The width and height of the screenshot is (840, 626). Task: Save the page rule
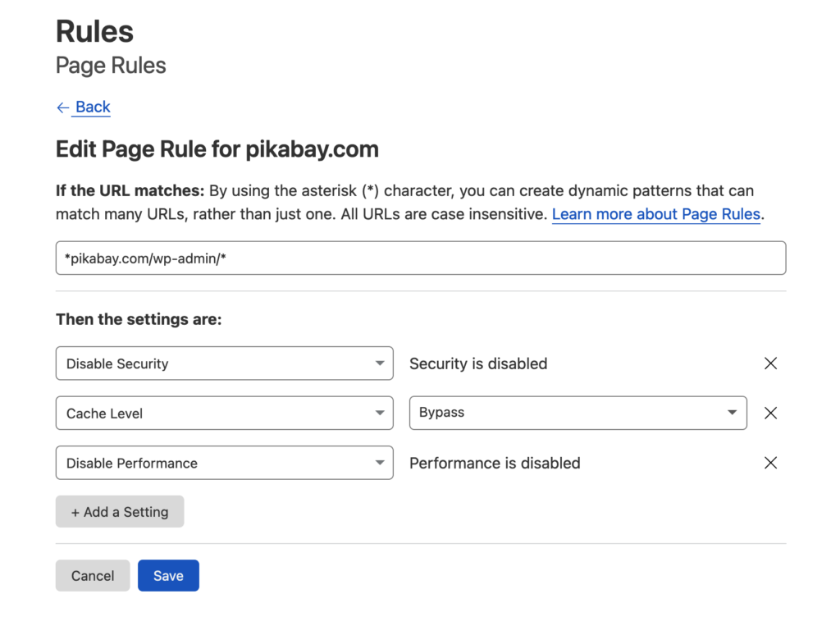(168, 576)
